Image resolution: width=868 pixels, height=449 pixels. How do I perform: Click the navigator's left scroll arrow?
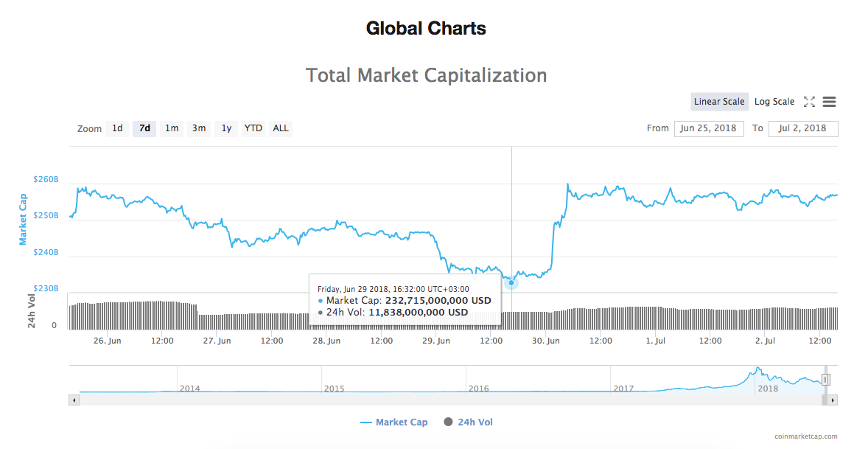(x=74, y=400)
